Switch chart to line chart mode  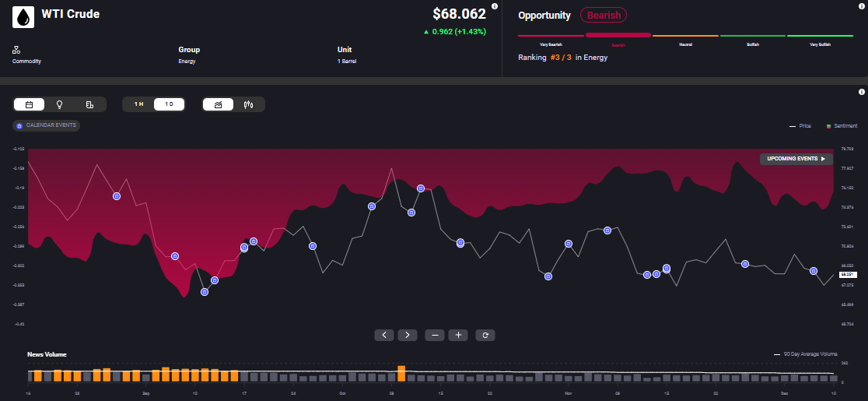click(x=218, y=104)
